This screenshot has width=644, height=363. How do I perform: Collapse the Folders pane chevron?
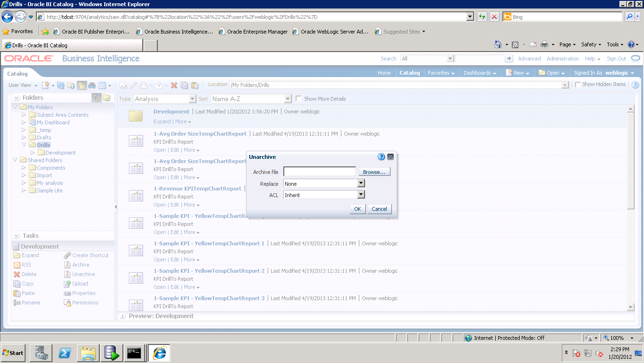click(17, 98)
